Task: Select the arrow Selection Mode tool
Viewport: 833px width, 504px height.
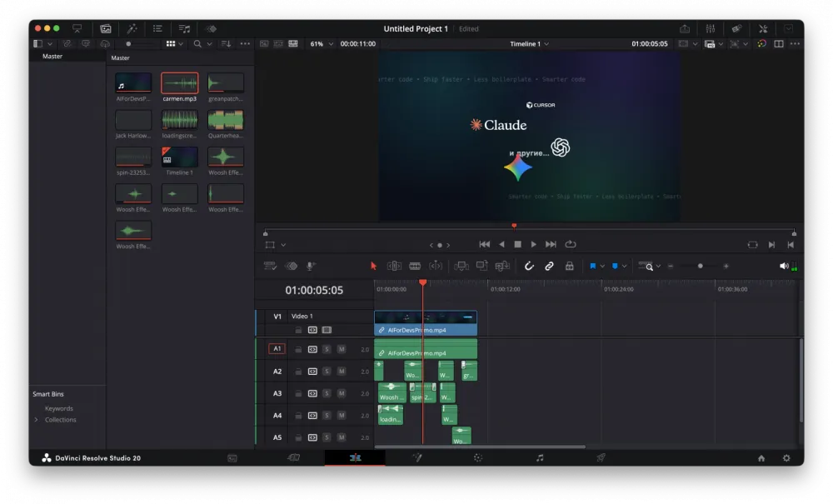Action: point(373,266)
